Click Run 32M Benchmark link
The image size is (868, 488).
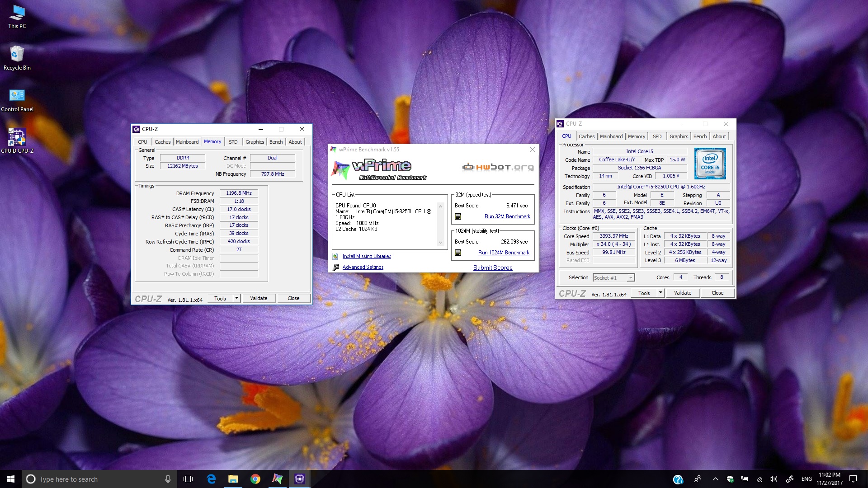point(507,216)
